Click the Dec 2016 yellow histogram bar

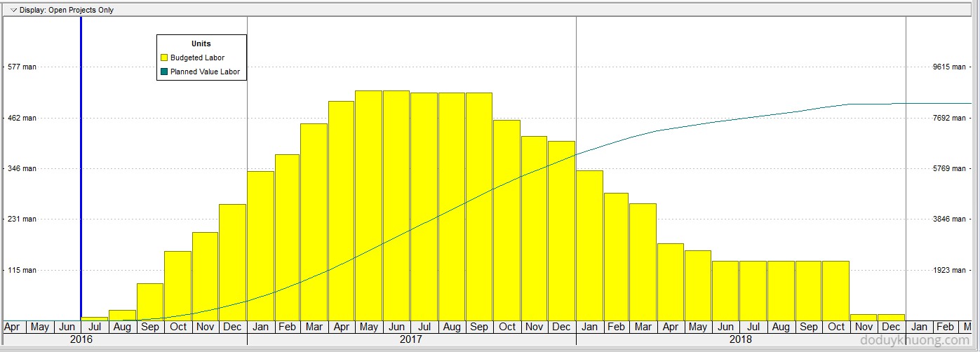coord(232,262)
